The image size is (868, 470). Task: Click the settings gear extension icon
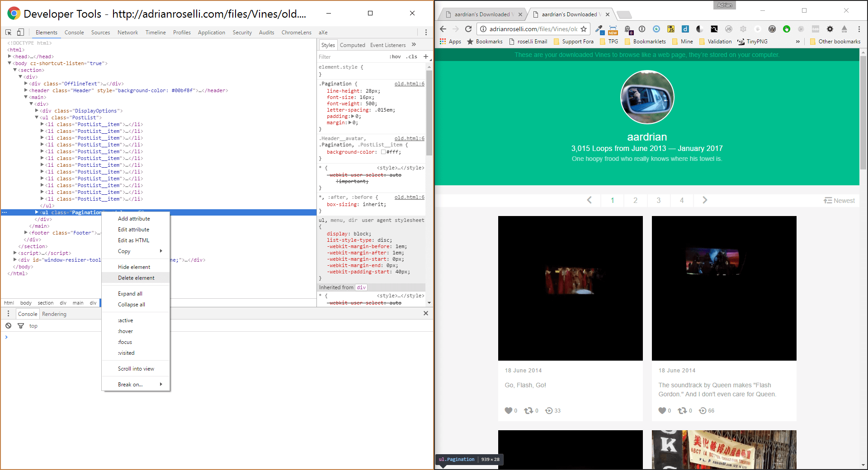(x=830, y=29)
